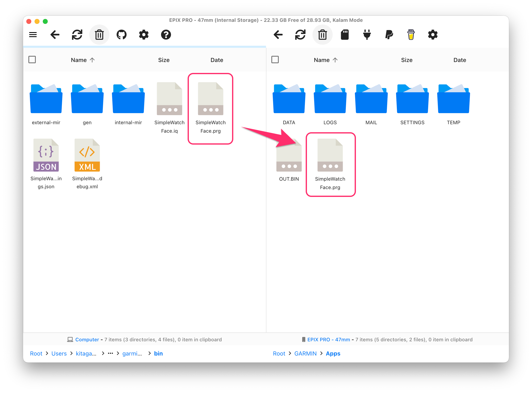Go back in the right device pane
The height and width of the screenshot is (393, 532).
pos(278,35)
